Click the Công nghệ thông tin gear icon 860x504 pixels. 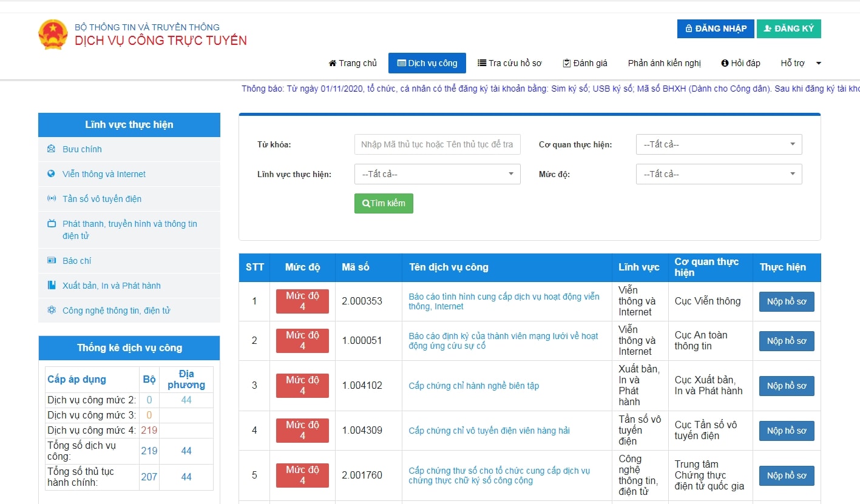[52, 311]
